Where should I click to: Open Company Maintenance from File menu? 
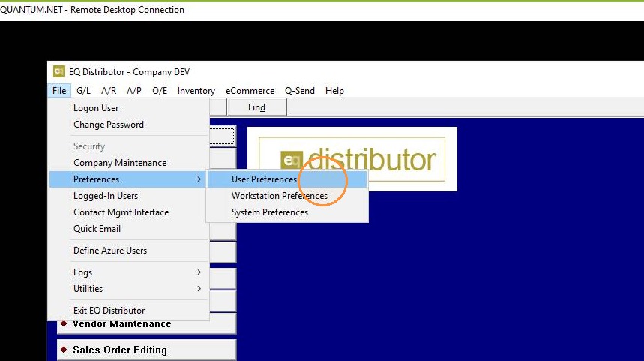[x=128, y=163]
